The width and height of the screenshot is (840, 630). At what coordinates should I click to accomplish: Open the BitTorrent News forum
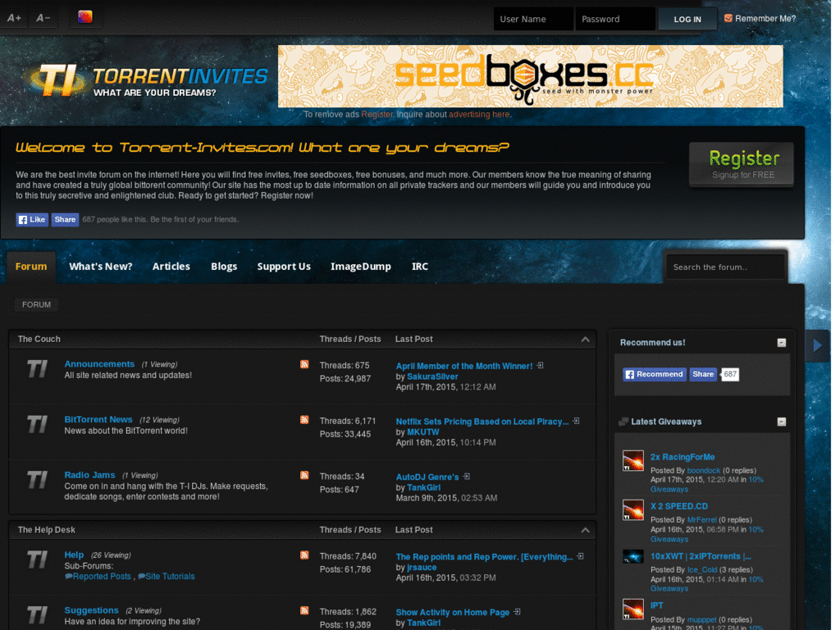pyautogui.click(x=98, y=419)
